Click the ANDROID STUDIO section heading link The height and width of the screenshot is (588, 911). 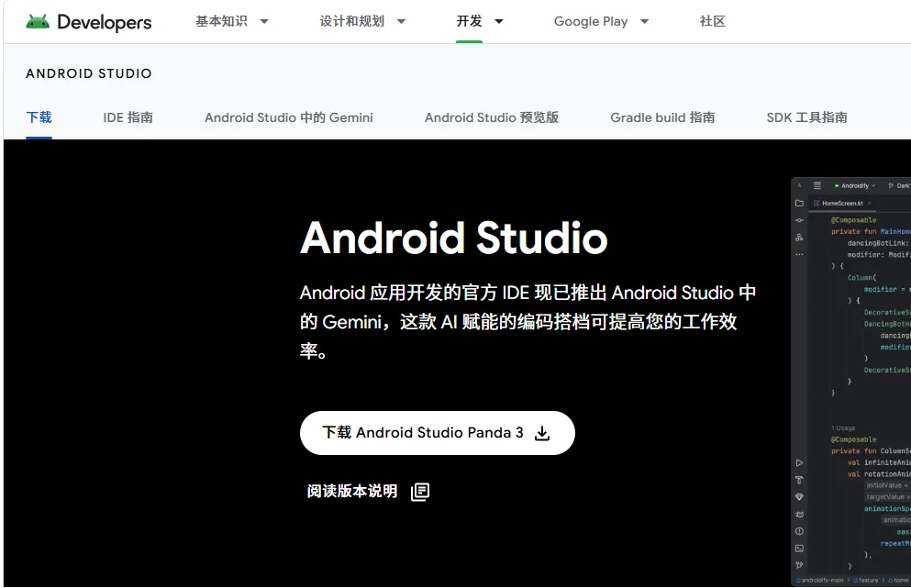click(x=89, y=73)
